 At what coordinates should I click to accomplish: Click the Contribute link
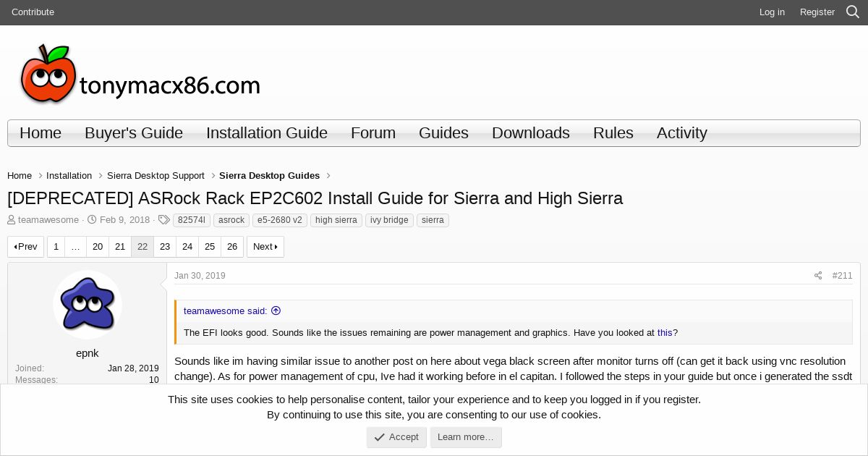pos(33,12)
